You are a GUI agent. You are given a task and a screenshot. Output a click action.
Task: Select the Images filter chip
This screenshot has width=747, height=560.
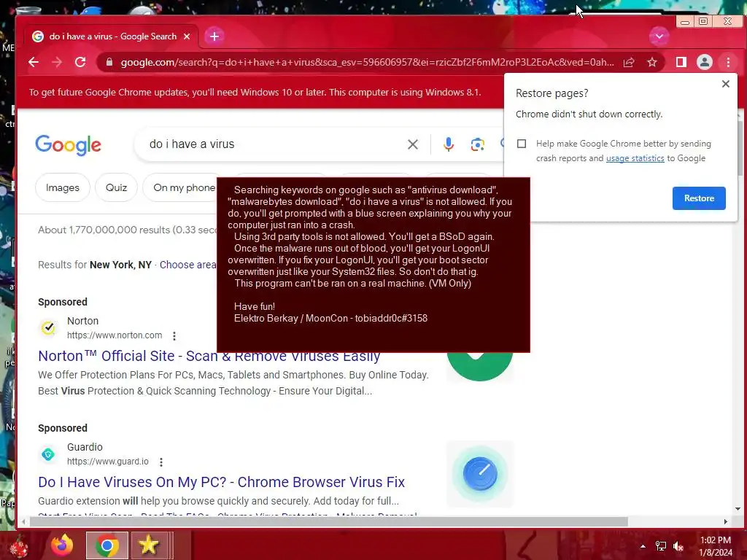[x=63, y=187]
